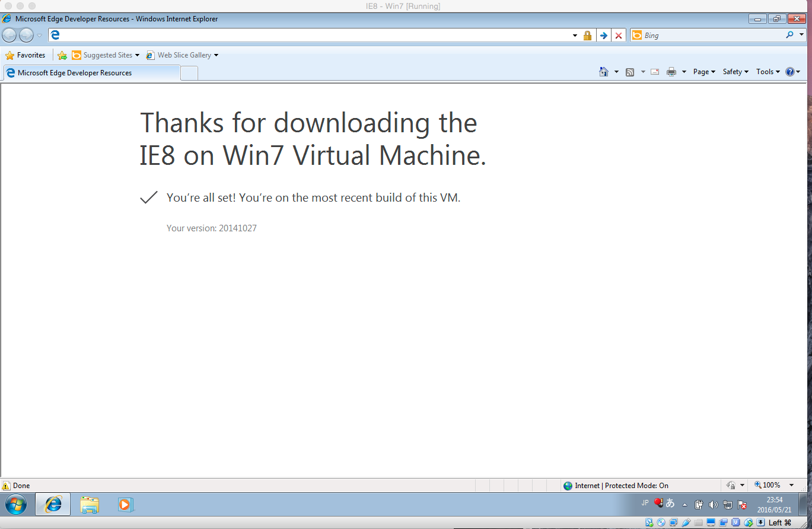Viewport: 812px width, 529px height.
Task: Click the IME input mode あ icon
Action: [670, 503]
